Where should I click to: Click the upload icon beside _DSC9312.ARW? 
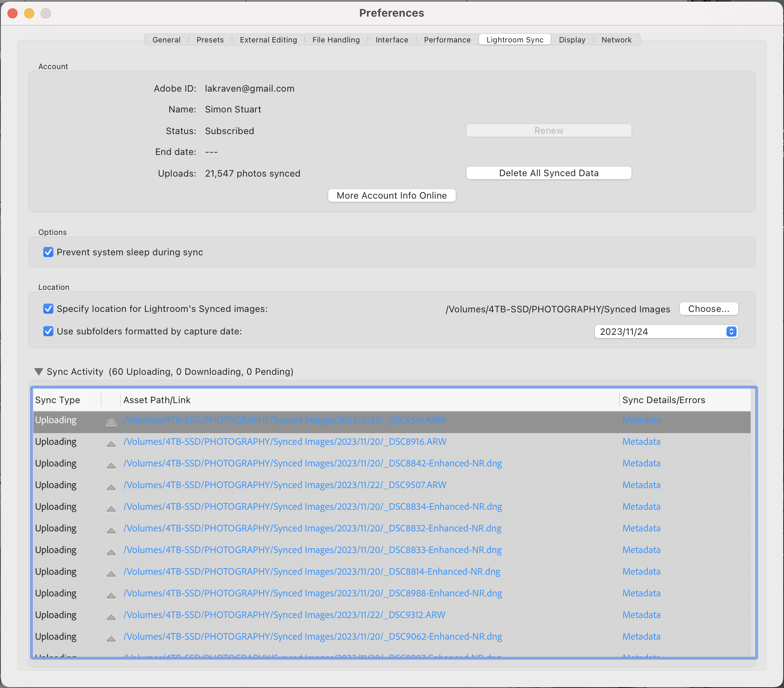point(111,617)
